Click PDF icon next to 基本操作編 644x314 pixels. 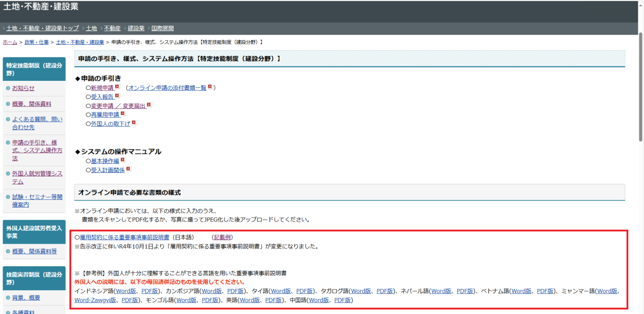point(122,161)
